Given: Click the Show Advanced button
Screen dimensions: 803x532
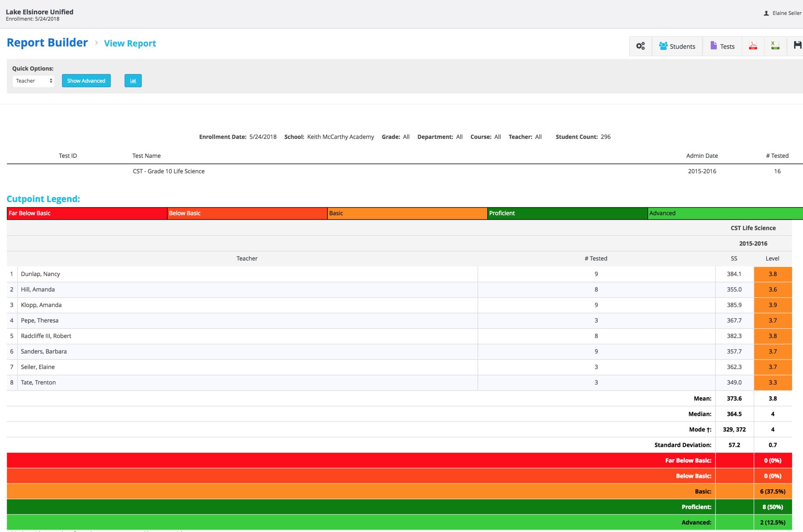Looking at the screenshot, I should tap(86, 81).
